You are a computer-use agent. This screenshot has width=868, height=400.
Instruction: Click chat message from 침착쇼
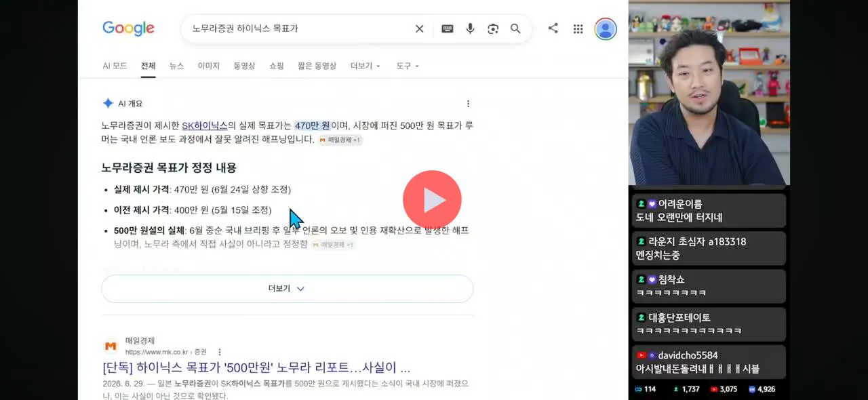click(x=709, y=286)
